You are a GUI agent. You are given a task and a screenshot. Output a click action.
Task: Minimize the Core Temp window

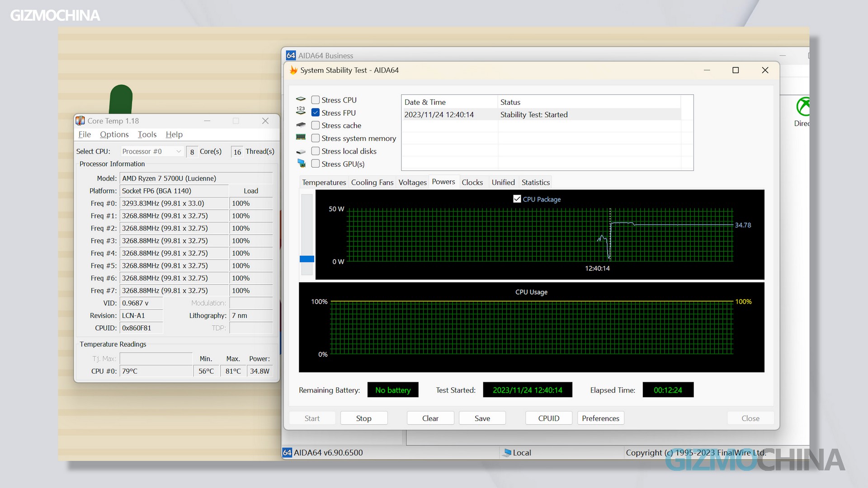tap(207, 121)
